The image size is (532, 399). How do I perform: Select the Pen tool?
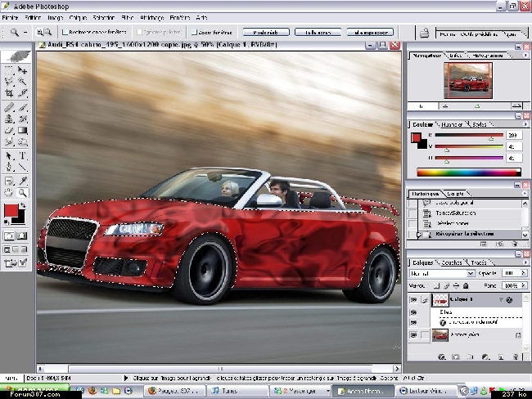coord(9,167)
